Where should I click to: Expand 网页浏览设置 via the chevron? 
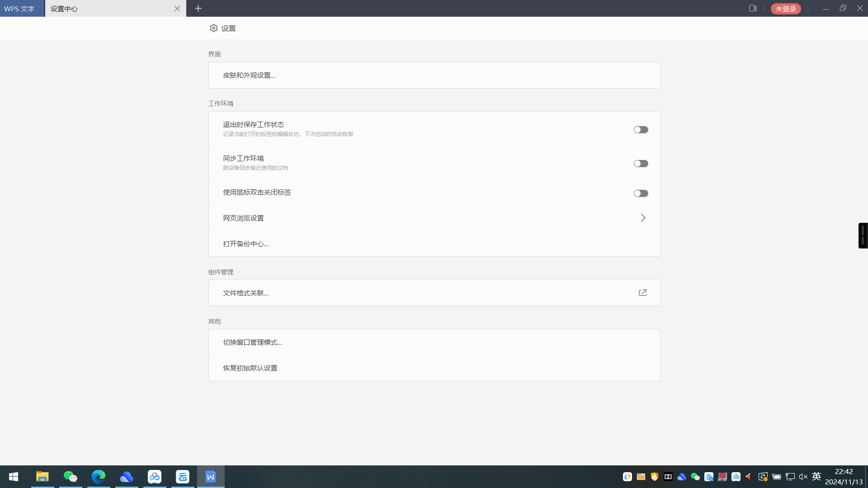click(x=643, y=217)
